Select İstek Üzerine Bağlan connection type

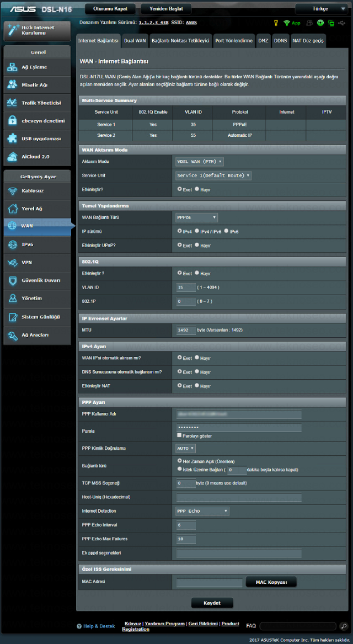click(x=179, y=469)
